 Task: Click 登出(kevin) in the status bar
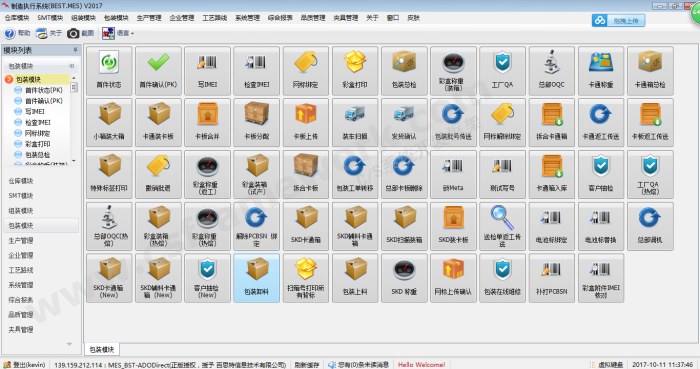pyautogui.click(x=25, y=365)
